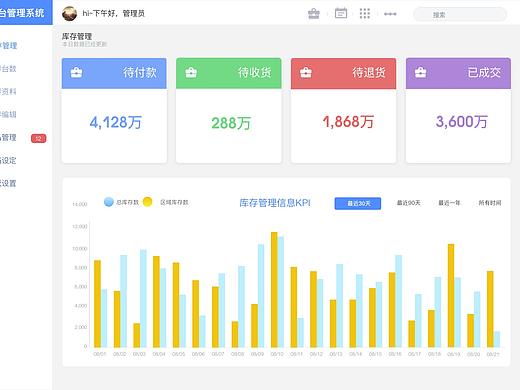Show 所有时间 in the chart
Screen dimensions: 520x390
coord(490,203)
